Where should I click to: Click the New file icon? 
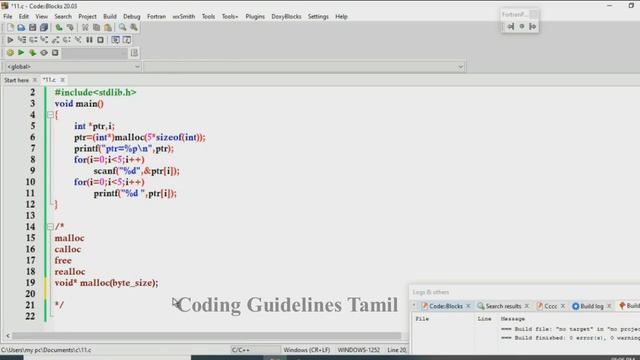pyautogui.click(x=10, y=27)
